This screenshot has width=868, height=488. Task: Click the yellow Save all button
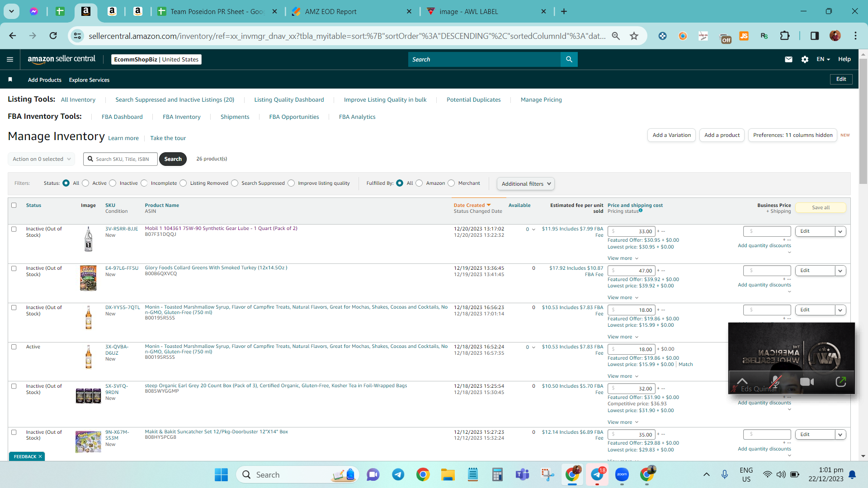pos(821,207)
